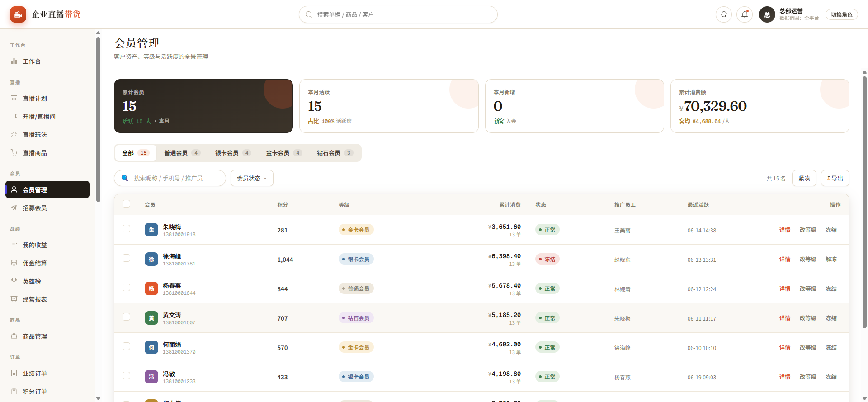This screenshot has width=868, height=402.
Task: Click the blue magnifier in the member search box
Action: [x=125, y=178]
